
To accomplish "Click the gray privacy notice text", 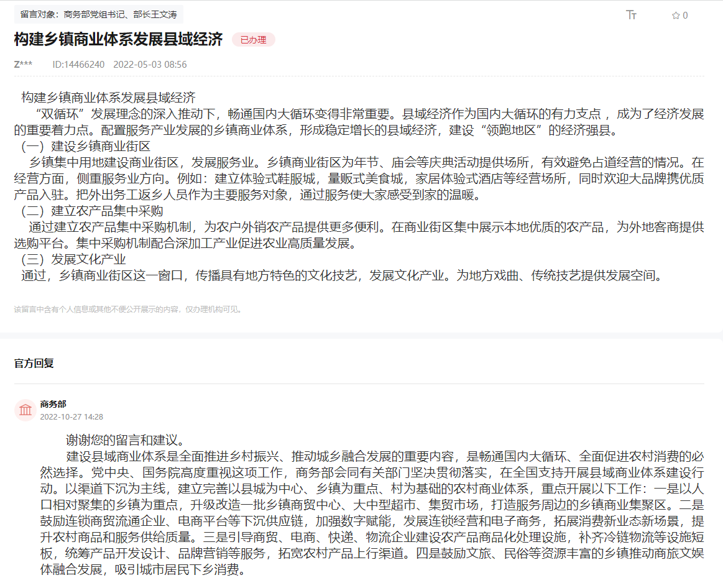I will pos(128,309).
